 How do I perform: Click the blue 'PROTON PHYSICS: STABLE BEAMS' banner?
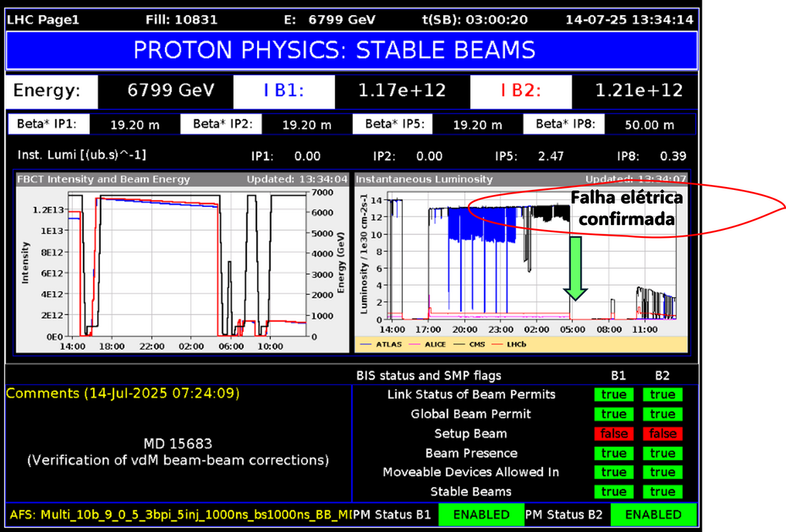coord(352,50)
